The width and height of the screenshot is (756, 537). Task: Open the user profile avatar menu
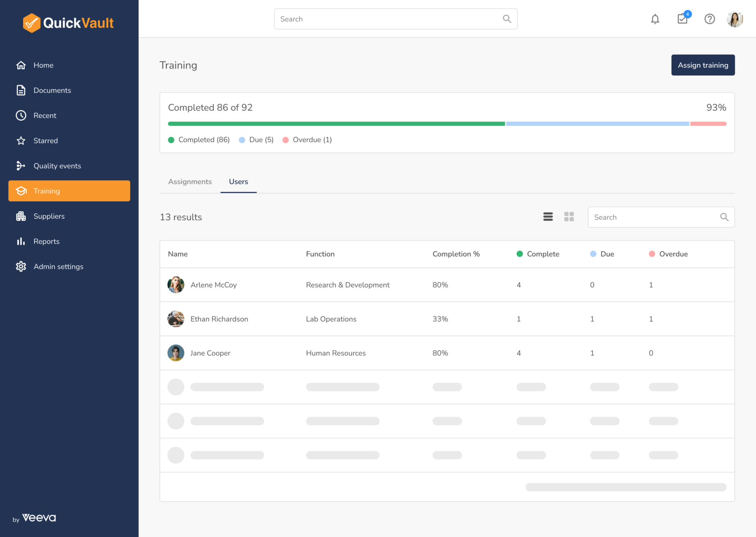(734, 19)
